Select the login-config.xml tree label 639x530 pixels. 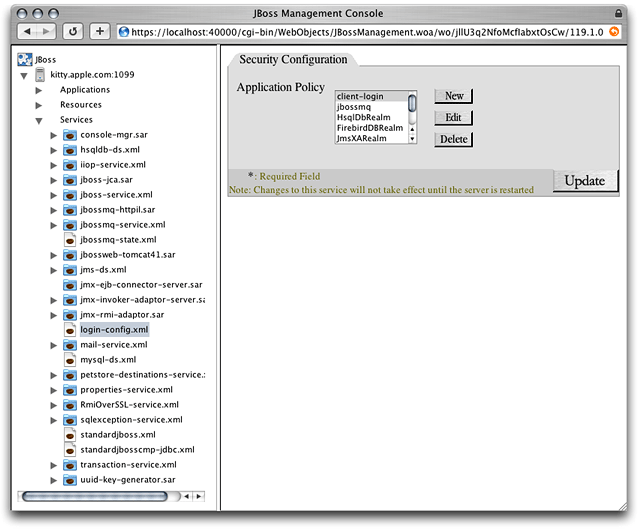click(114, 330)
